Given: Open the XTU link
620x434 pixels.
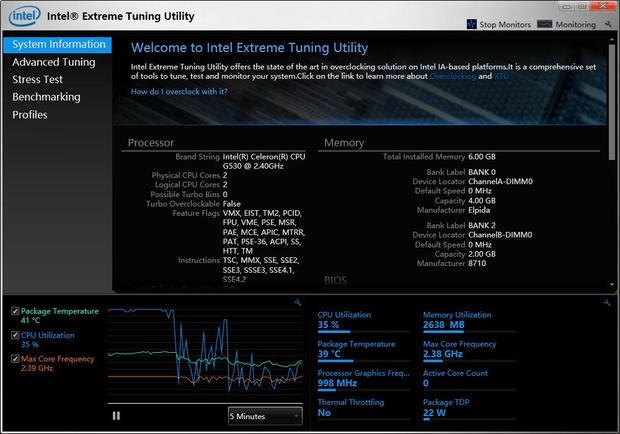Looking at the screenshot, I should (501, 76).
